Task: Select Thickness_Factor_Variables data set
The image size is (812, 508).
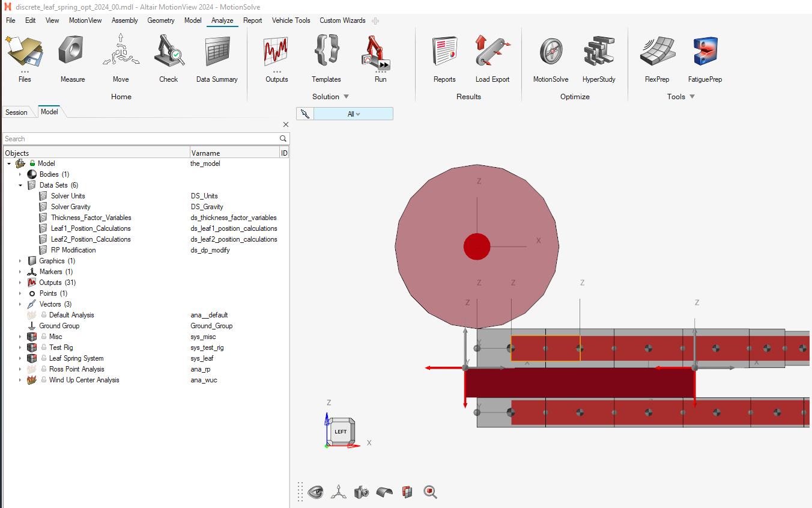Action: coord(91,218)
